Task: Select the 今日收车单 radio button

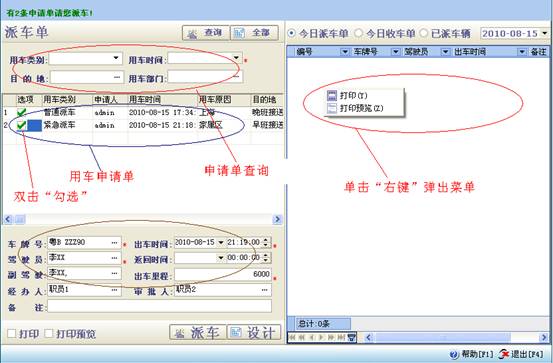Action: coord(358,33)
